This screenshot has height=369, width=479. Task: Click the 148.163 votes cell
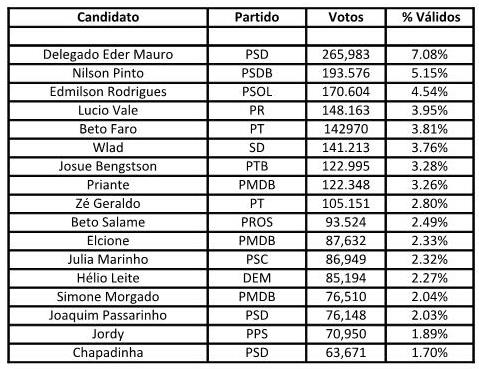[346, 111]
